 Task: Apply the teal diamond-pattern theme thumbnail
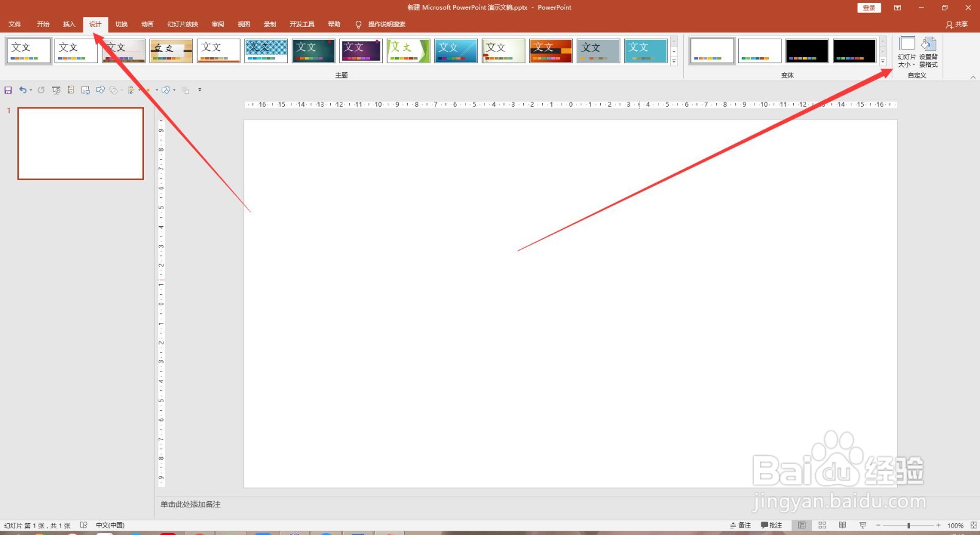pyautogui.click(x=266, y=51)
